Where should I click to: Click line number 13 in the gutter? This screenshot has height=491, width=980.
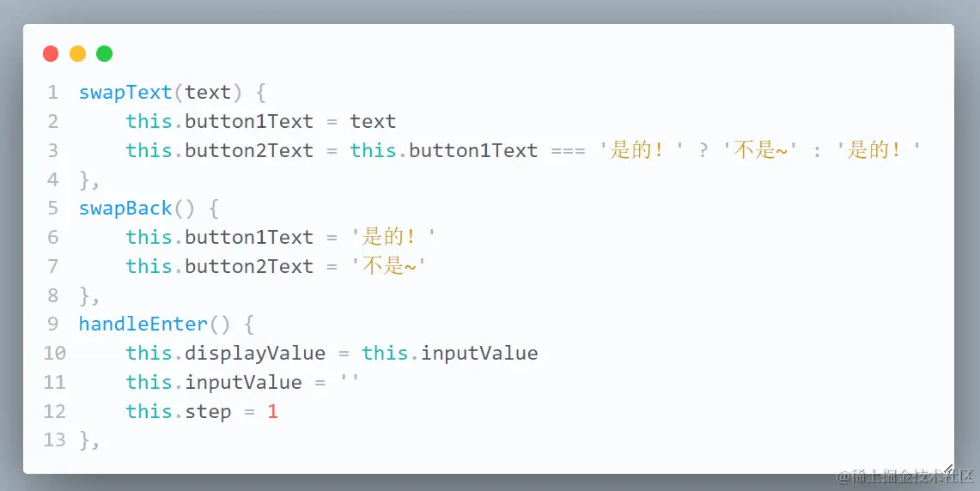click(54, 440)
